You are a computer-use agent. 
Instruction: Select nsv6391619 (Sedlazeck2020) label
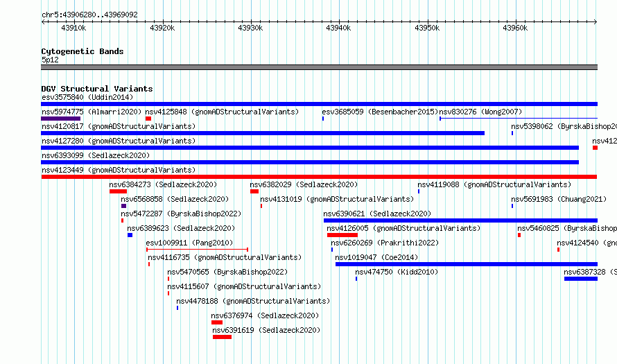point(266,330)
